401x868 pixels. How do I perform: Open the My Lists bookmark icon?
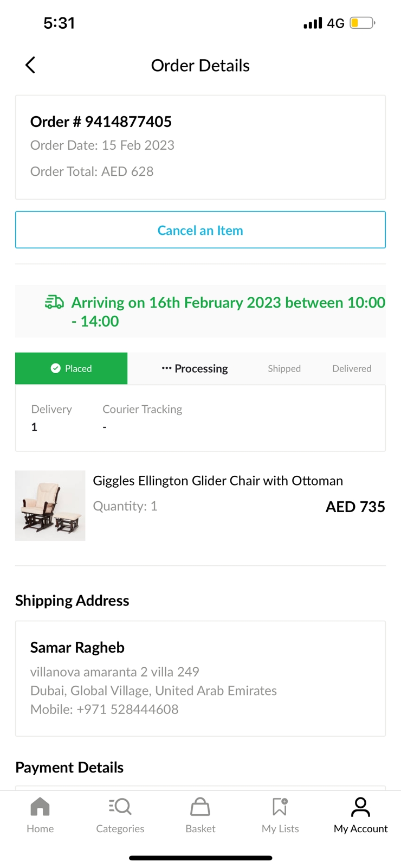[280, 807]
